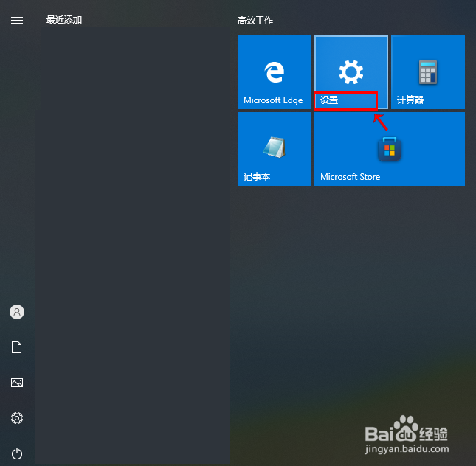The height and width of the screenshot is (466, 476).
Task: Open Settings gear in the Start sidebar
Action: (x=17, y=418)
